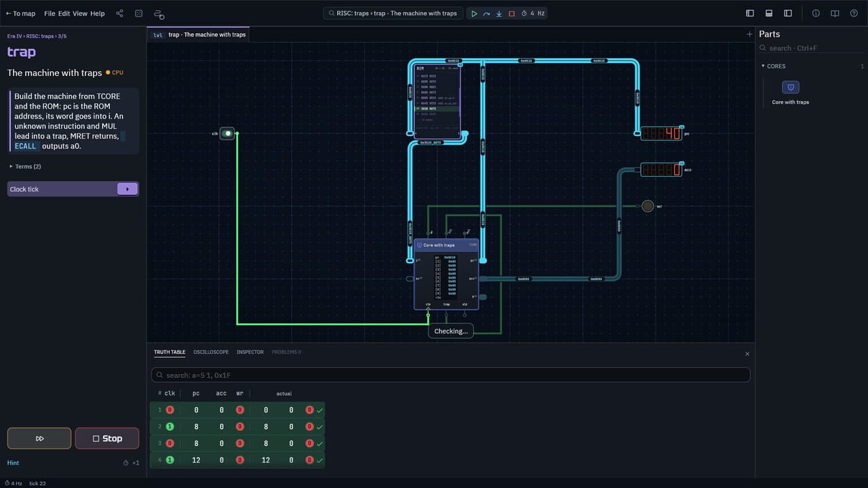The height and width of the screenshot is (488, 868).
Task: Click the truth table search field
Action: tap(451, 375)
